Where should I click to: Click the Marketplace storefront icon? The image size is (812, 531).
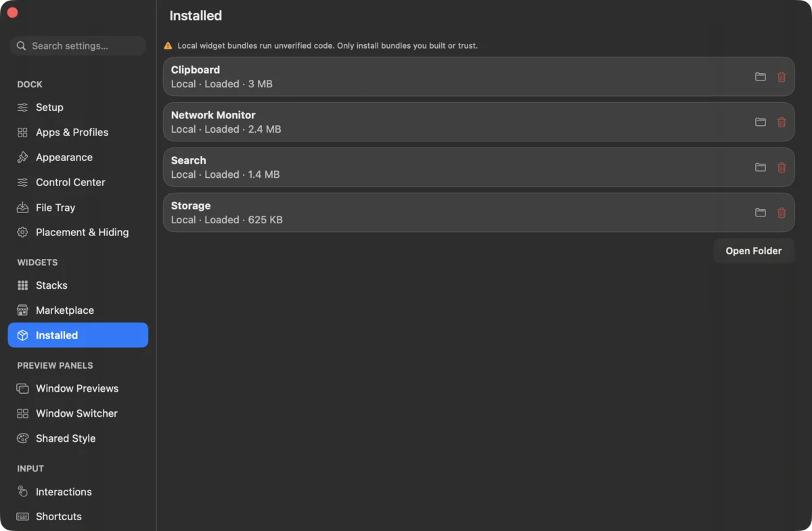click(23, 310)
